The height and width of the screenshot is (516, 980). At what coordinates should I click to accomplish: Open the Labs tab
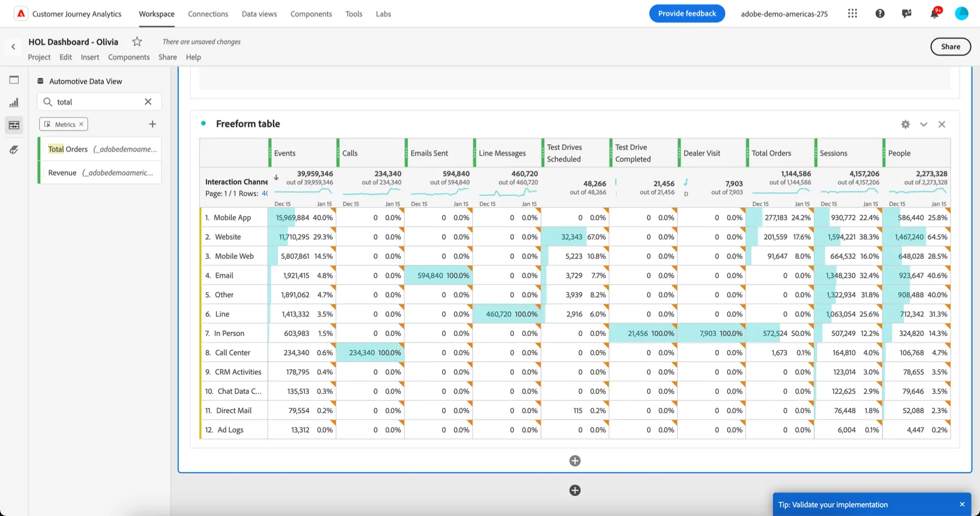click(383, 14)
